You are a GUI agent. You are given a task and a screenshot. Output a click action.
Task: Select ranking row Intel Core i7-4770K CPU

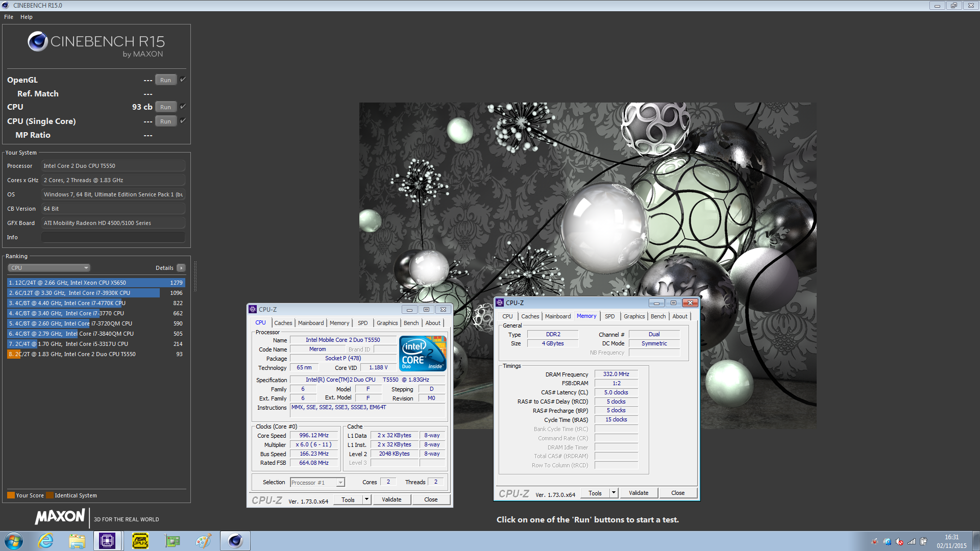point(96,303)
